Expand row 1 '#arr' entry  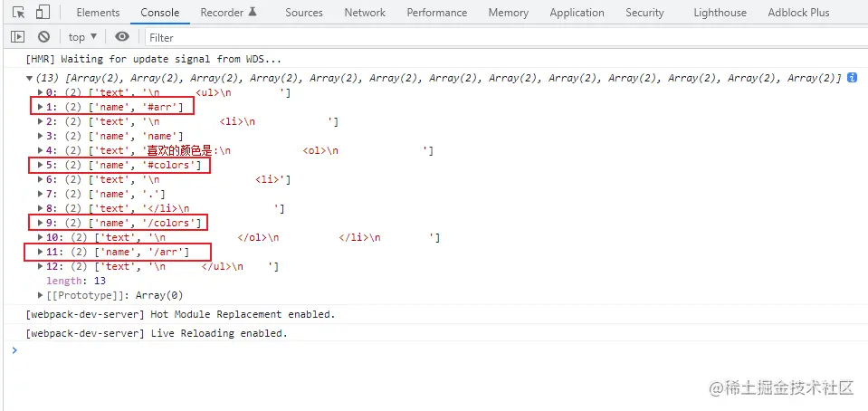pyautogui.click(x=41, y=107)
